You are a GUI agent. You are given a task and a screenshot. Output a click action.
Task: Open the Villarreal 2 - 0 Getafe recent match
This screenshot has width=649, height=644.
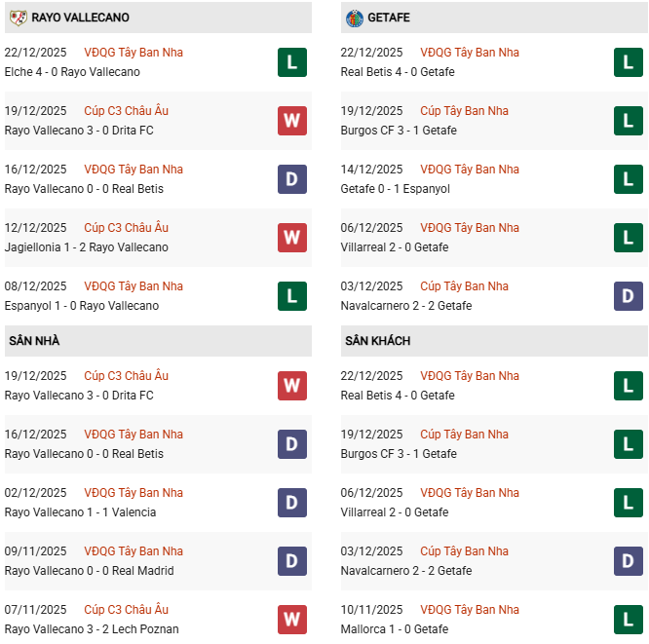click(395, 247)
